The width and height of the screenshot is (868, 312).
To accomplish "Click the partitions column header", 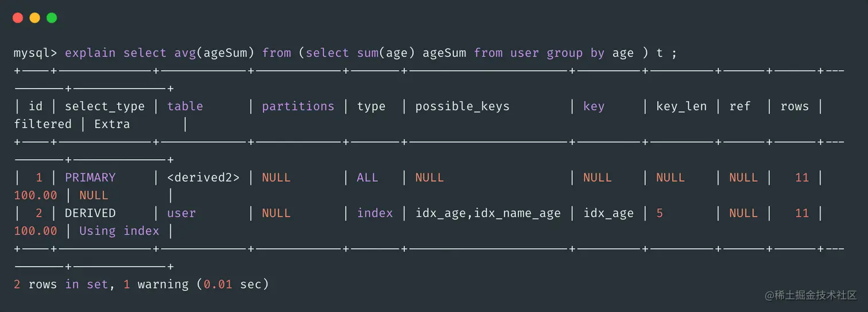I will pyautogui.click(x=298, y=106).
